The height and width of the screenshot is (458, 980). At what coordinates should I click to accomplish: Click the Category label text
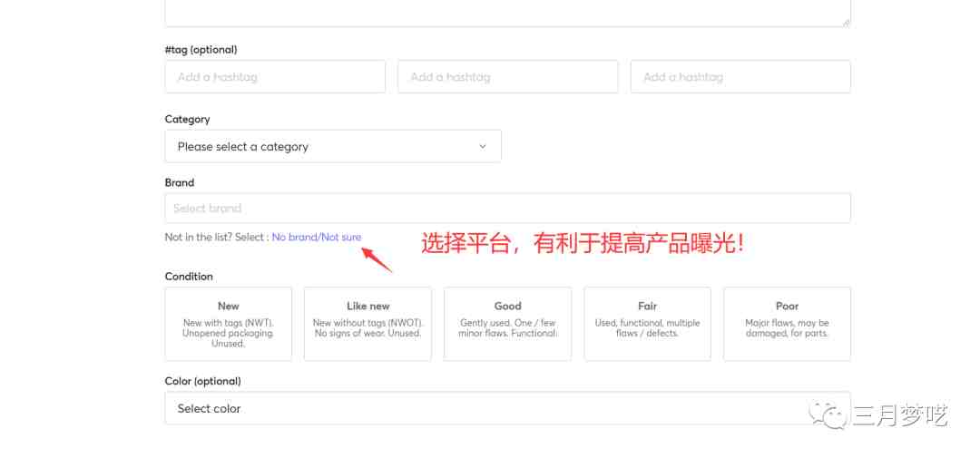click(188, 119)
